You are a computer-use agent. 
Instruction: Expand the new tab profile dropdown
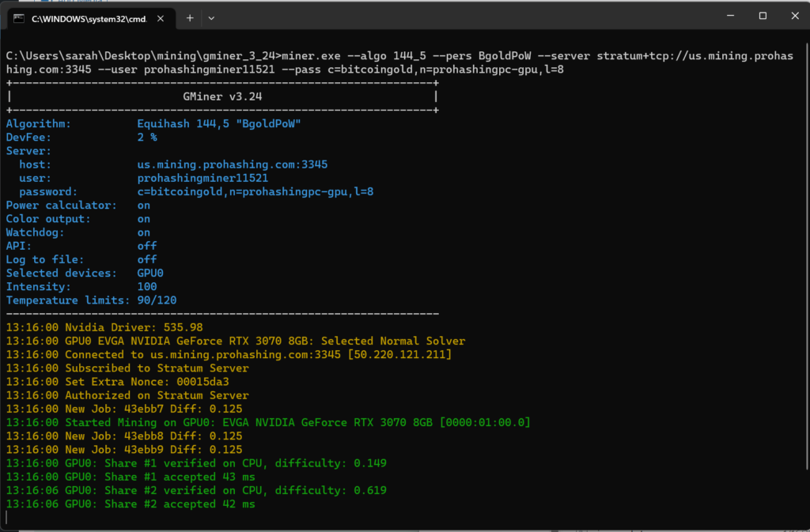pos(211,18)
